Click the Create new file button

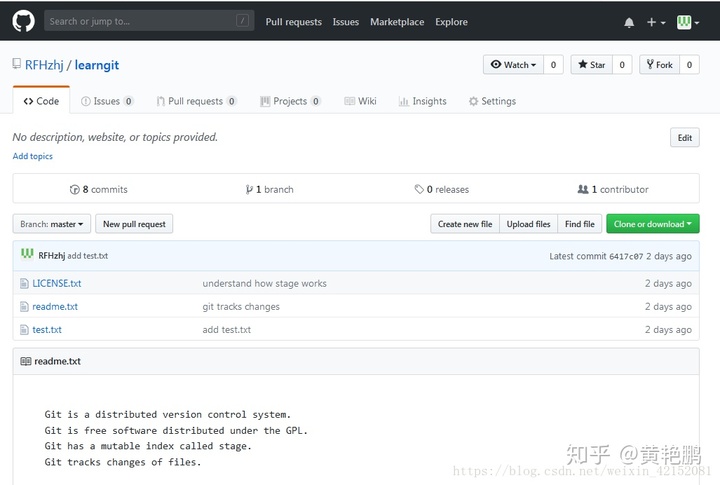point(465,224)
